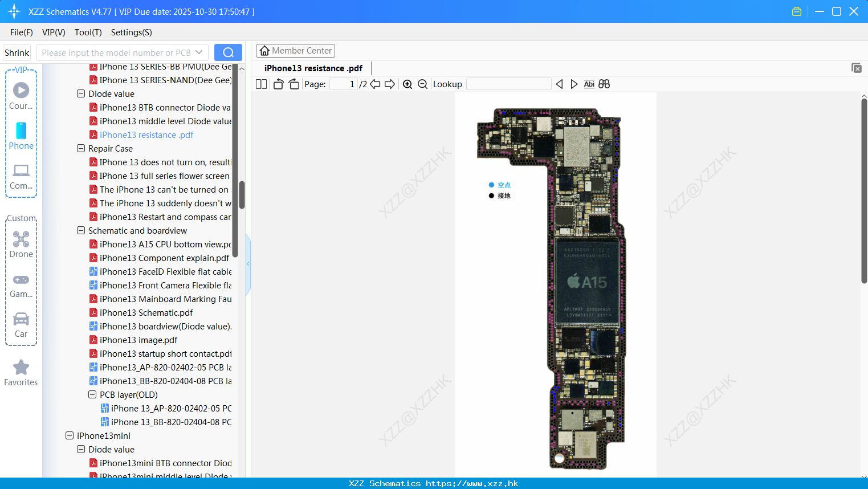This screenshot has width=868, height=489.
Task: Open IPhone 13 full series flower screen
Action: (x=164, y=176)
